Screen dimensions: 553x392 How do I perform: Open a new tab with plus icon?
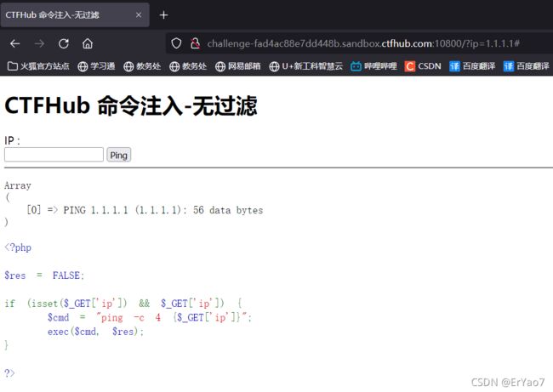[x=163, y=14]
